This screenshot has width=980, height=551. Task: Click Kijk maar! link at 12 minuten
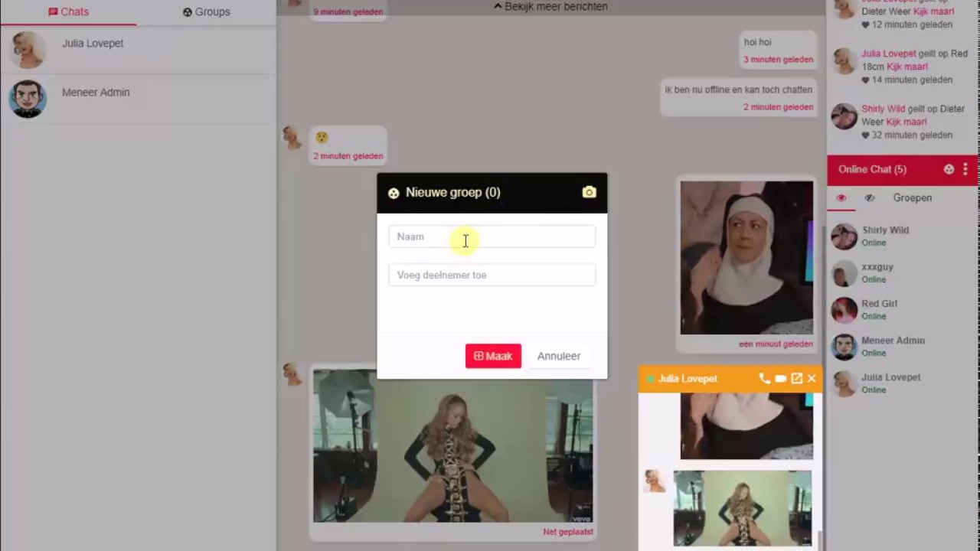tap(933, 11)
